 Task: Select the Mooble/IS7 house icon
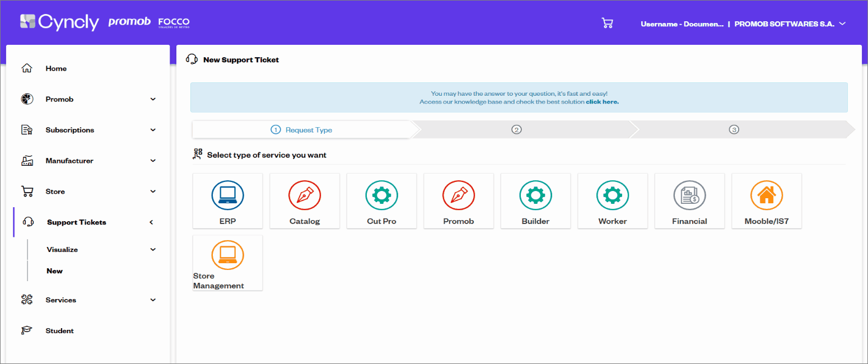pos(767,195)
